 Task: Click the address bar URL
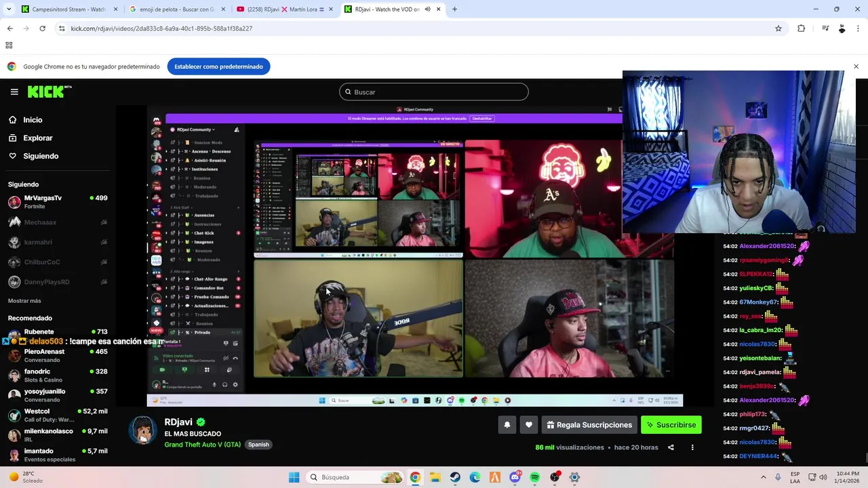point(161,28)
